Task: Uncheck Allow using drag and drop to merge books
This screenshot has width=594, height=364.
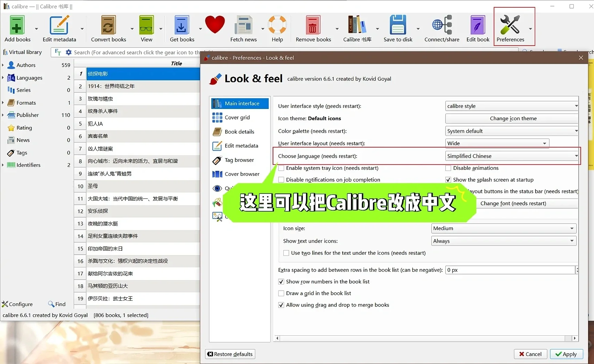Action: click(x=281, y=305)
